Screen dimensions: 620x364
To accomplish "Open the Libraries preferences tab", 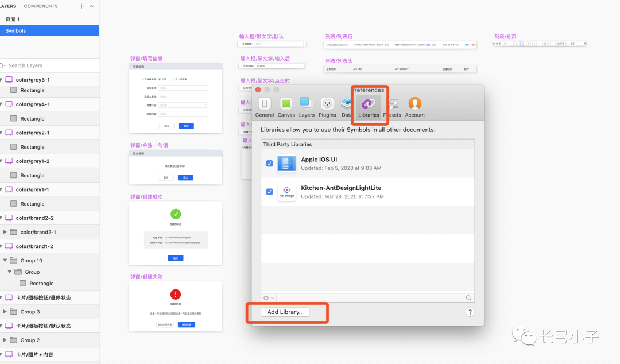I will (369, 107).
